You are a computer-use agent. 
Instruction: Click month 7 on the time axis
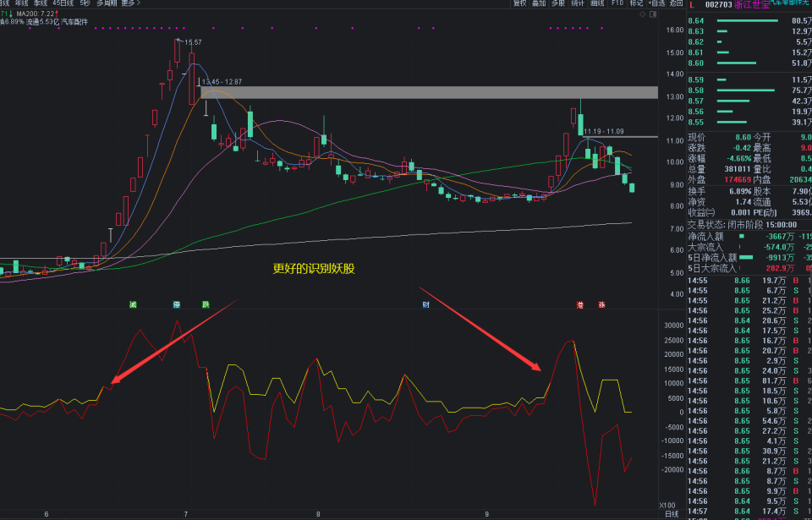(x=186, y=514)
